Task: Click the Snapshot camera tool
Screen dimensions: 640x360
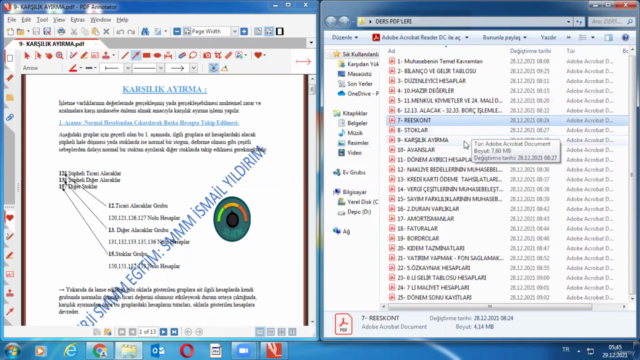Action: 207,56
